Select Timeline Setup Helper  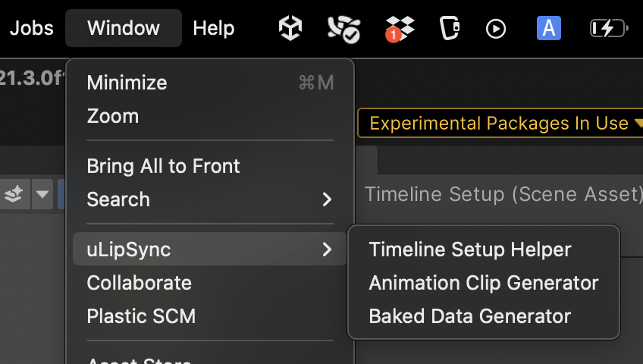[470, 249]
